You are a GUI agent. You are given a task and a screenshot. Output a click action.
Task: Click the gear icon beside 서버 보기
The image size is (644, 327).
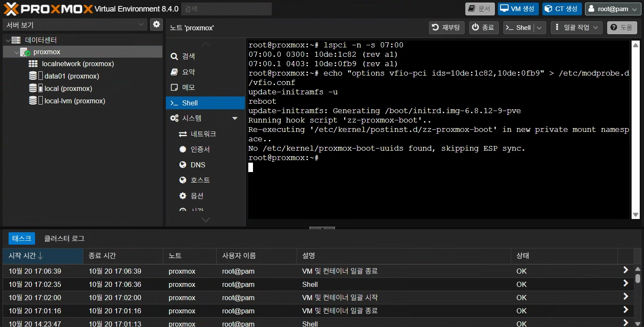[x=156, y=24]
